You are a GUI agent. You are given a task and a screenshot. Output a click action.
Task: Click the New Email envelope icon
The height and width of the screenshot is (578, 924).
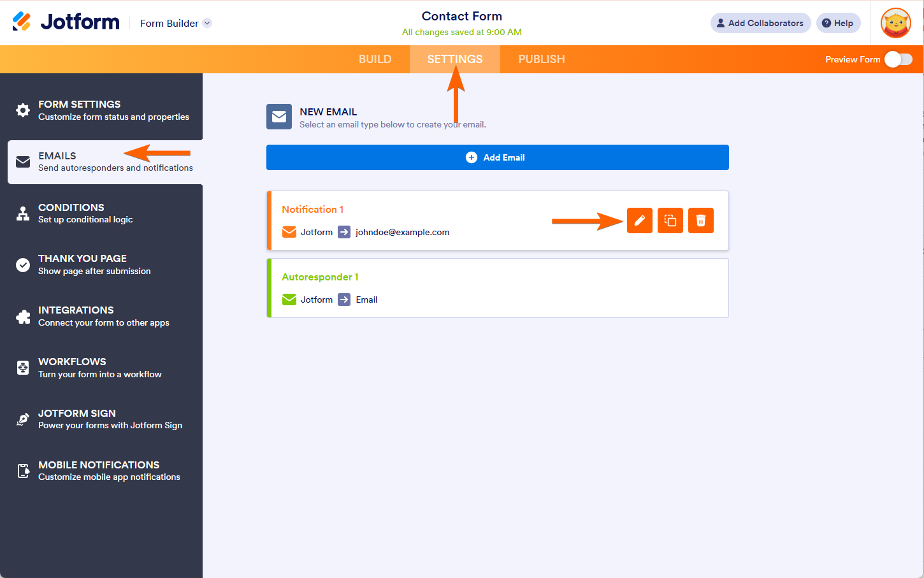(x=279, y=117)
